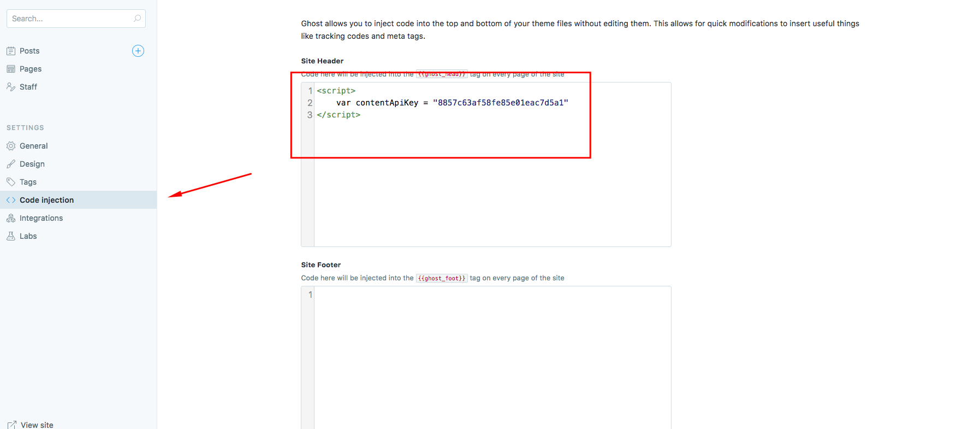The height and width of the screenshot is (429, 980).
Task: Click the {{ghost_foot}} tag label
Action: click(x=442, y=278)
